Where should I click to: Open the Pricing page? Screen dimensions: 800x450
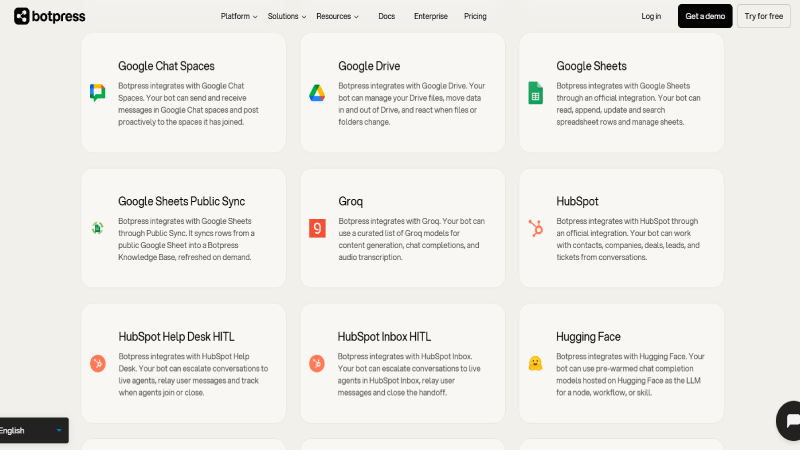coord(475,16)
